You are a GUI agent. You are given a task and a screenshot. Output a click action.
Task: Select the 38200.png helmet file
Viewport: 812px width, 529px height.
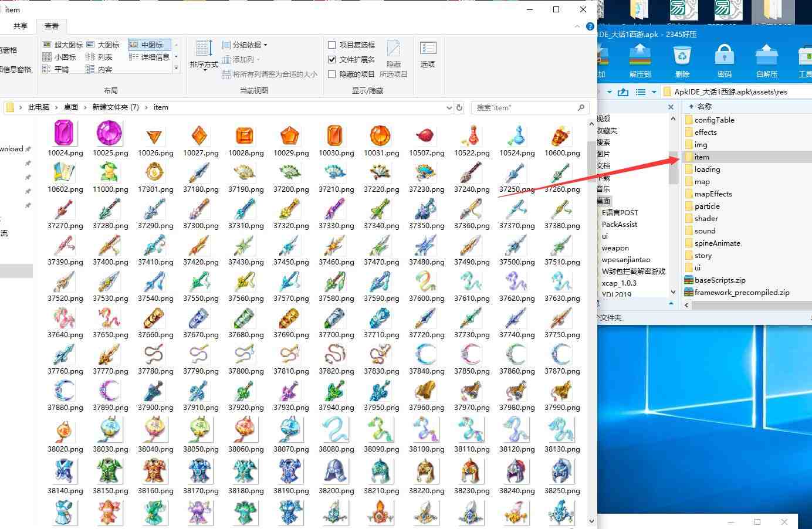point(336,476)
